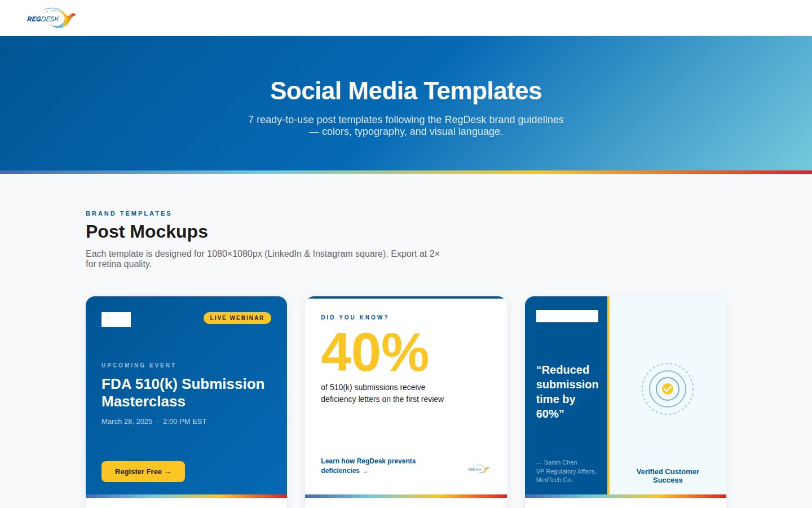The image size is (812, 508).
Task: Click the large '40%' statistic
Action: (x=375, y=352)
